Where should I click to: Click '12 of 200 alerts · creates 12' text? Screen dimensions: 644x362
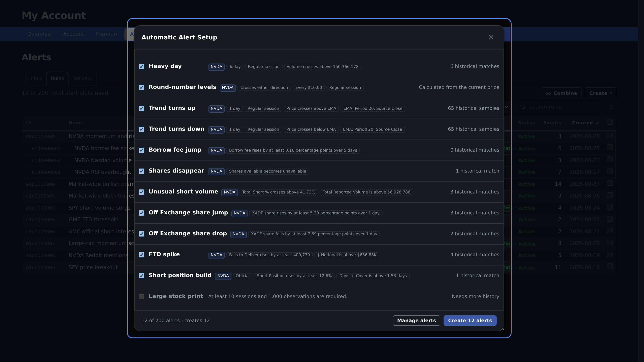click(175, 321)
